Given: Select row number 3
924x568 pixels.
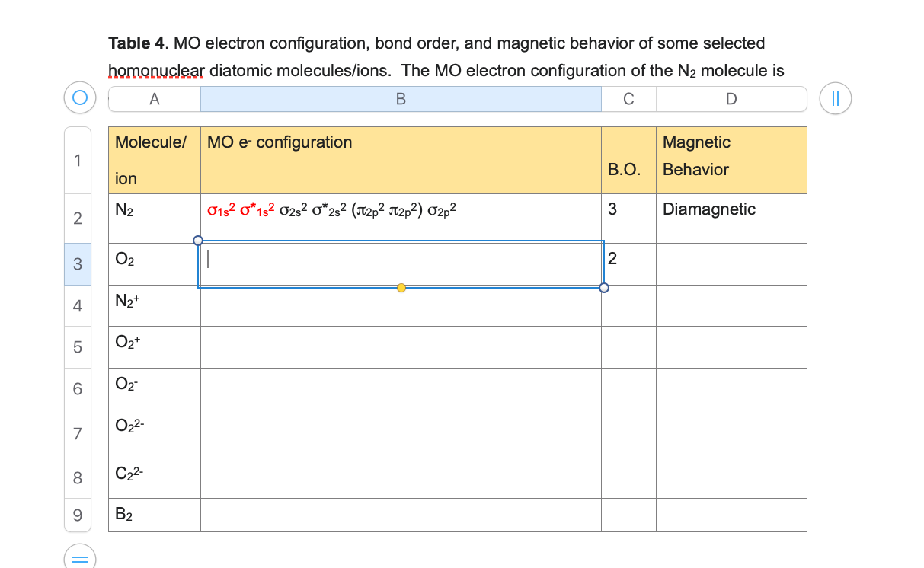Looking at the screenshot, I should click(x=77, y=264).
